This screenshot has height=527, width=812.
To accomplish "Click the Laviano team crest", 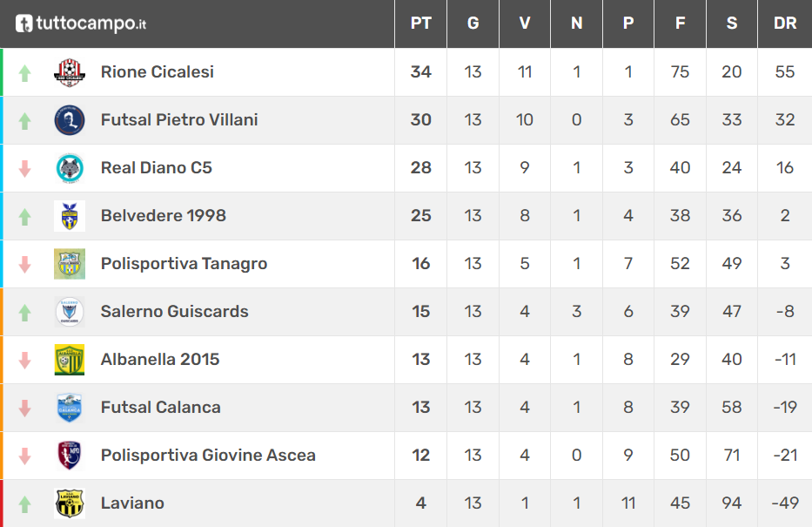I will 70,503.
